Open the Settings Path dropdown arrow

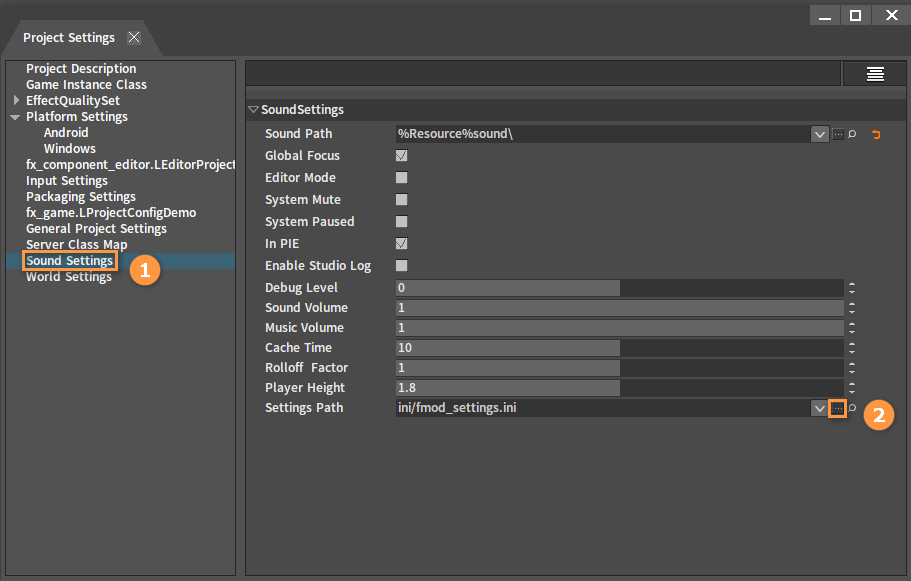tap(819, 408)
